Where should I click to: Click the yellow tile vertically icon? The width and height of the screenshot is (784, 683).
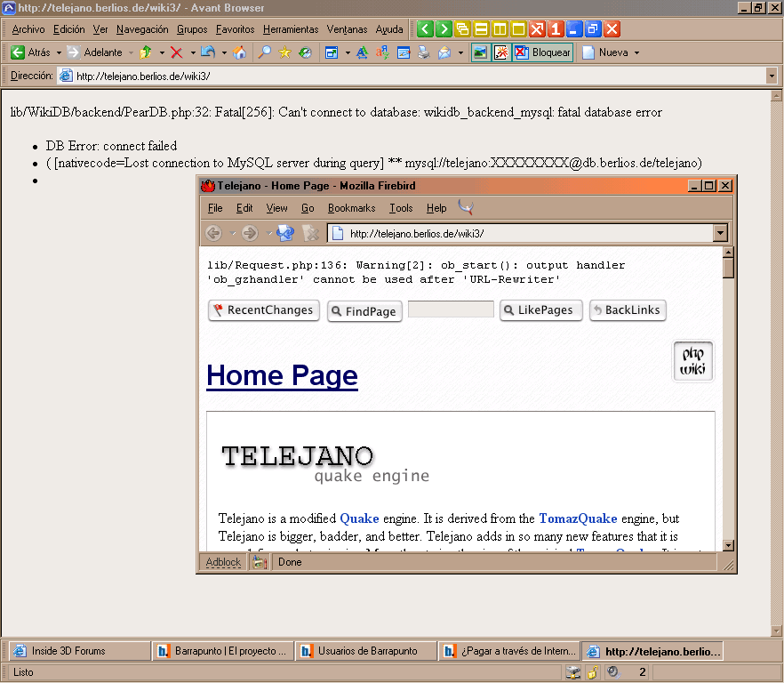click(x=500, y=29)
